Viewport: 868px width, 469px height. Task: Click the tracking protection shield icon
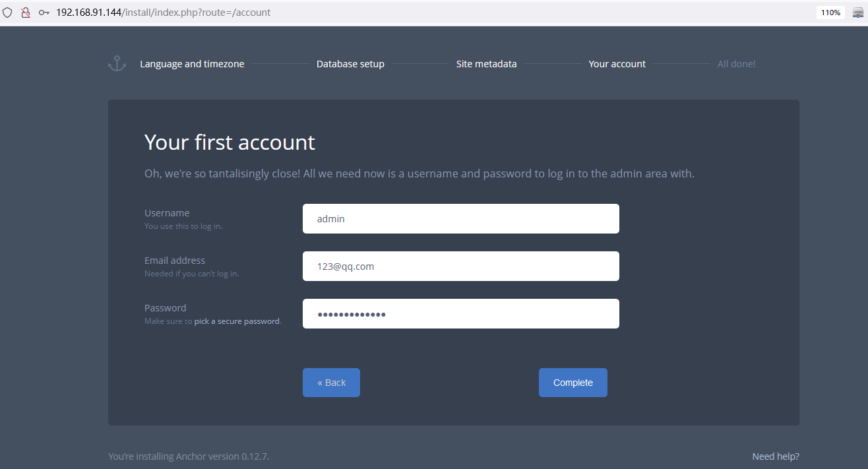point(8,13)
